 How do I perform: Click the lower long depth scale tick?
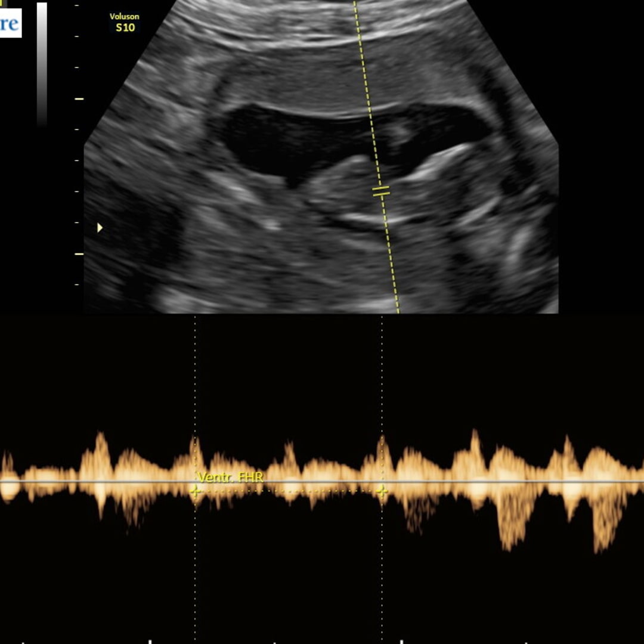coord(79,254)
